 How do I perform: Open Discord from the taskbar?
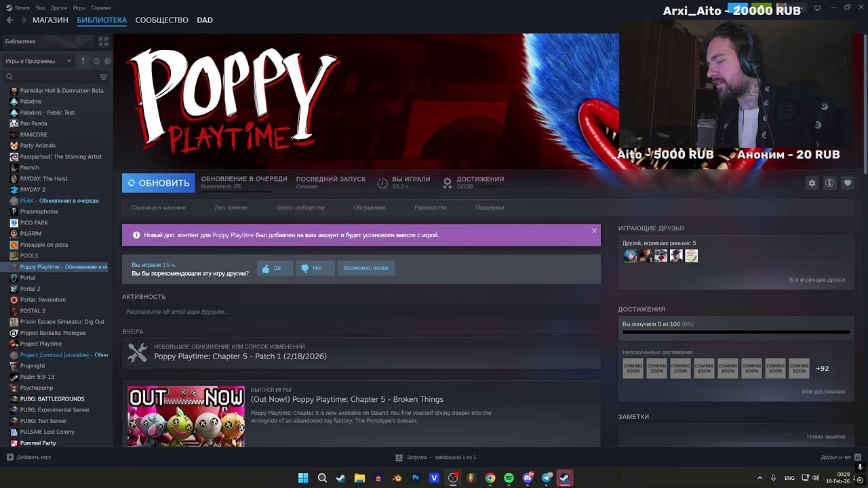tap(528, 478)
